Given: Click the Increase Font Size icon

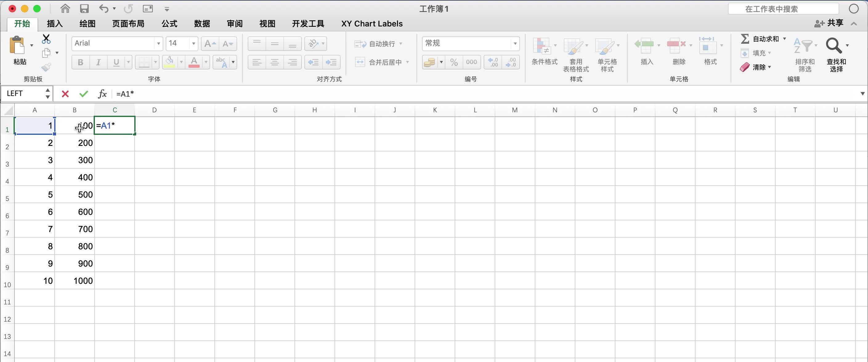Looking at the screenshot, I should coord(210,43).
